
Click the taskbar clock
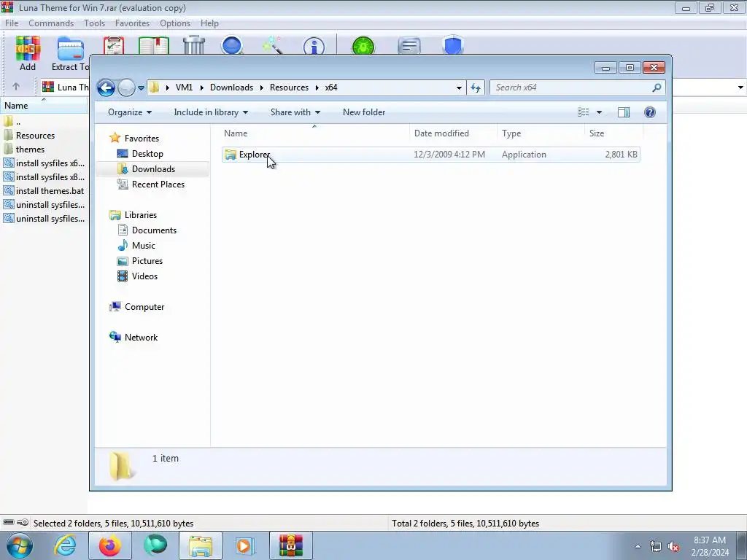coord(710,546)
